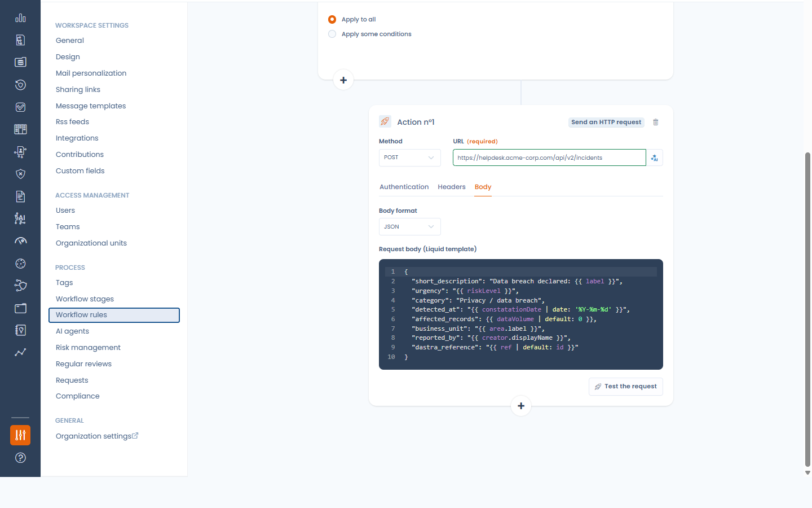This screenshot has height=508, width=812.
Task: Click the gauge speedometer sidebar icon
Action: point(20,241)
